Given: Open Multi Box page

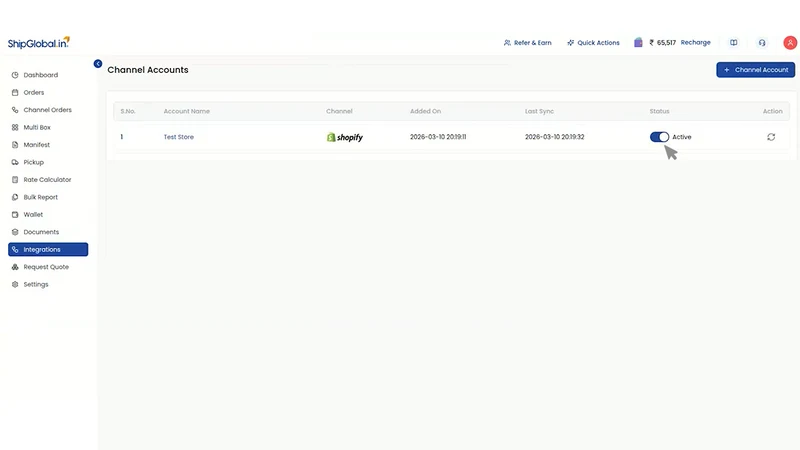Looking at the screenshot, I should pyautogui.click(x=48, y=127).
